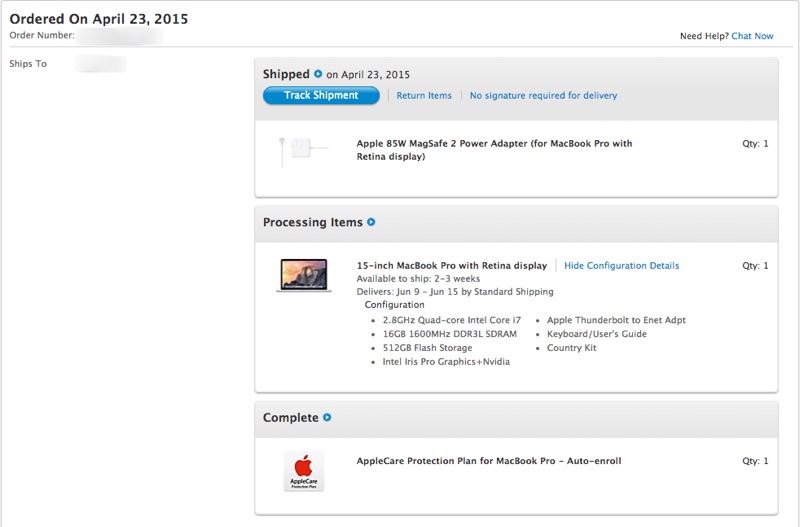
Task: Click the Complete section header text
Action: click(x=290, y=417)
